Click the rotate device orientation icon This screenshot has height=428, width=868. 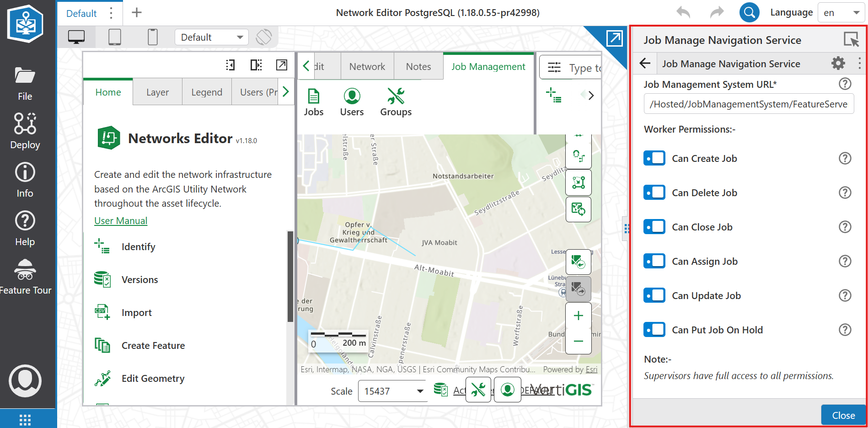coord(264,37)
